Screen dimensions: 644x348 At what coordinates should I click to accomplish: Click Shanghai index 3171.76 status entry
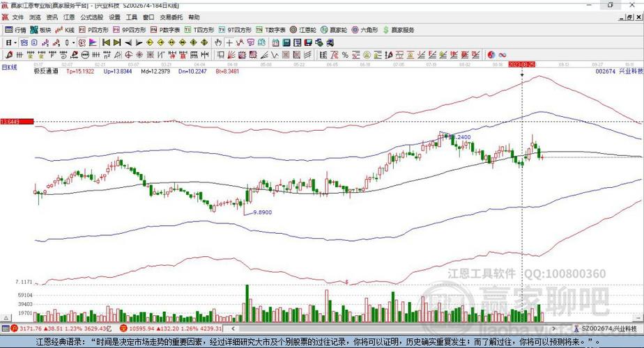tap(61, 329)
